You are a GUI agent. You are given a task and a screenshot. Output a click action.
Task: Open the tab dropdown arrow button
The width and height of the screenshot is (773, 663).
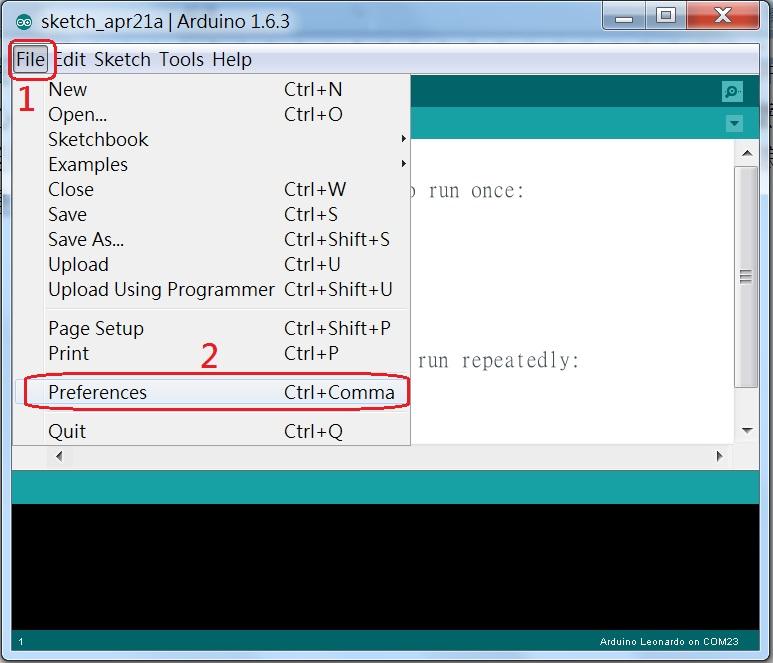point(734,123)
